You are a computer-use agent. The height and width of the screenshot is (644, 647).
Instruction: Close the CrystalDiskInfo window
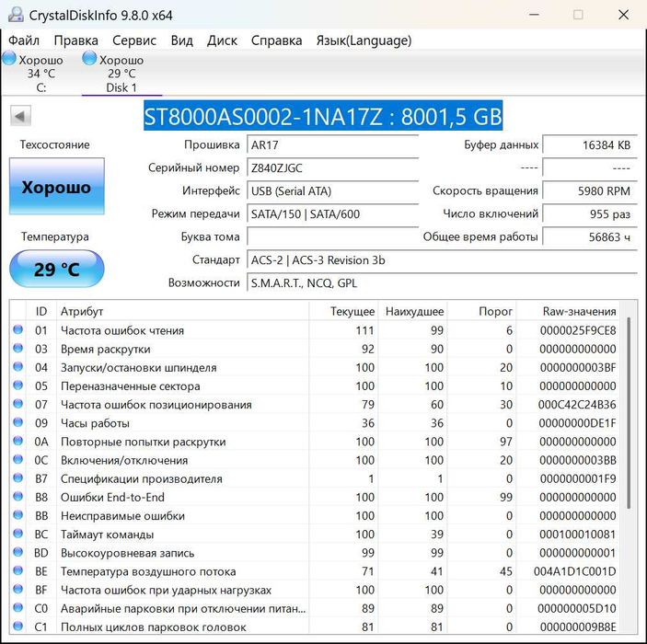coord(623,15)
